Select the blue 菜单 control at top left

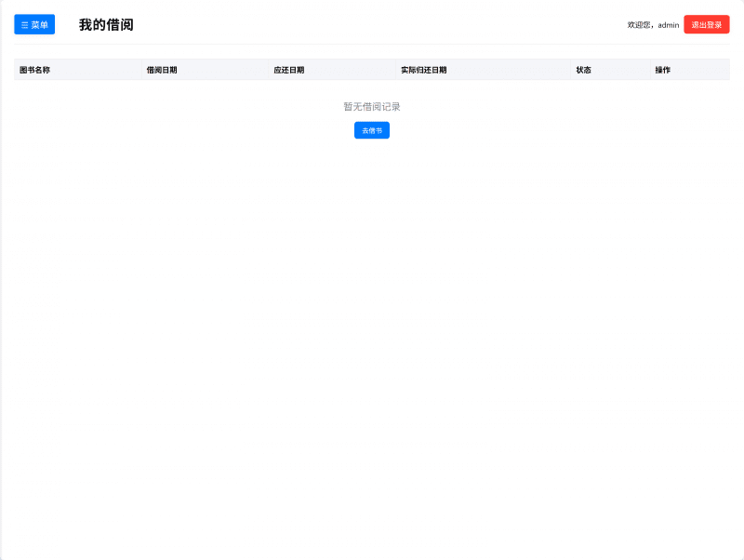(x=33, y=24)
